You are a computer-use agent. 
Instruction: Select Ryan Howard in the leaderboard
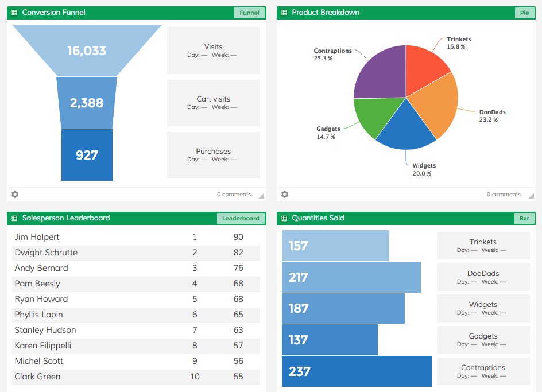tap(41, 299)
